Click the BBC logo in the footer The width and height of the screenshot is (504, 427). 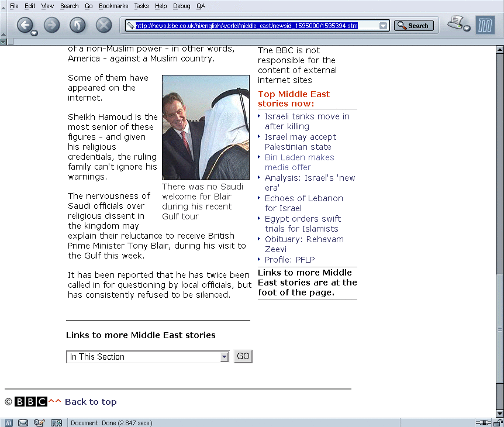coord(31,402)
